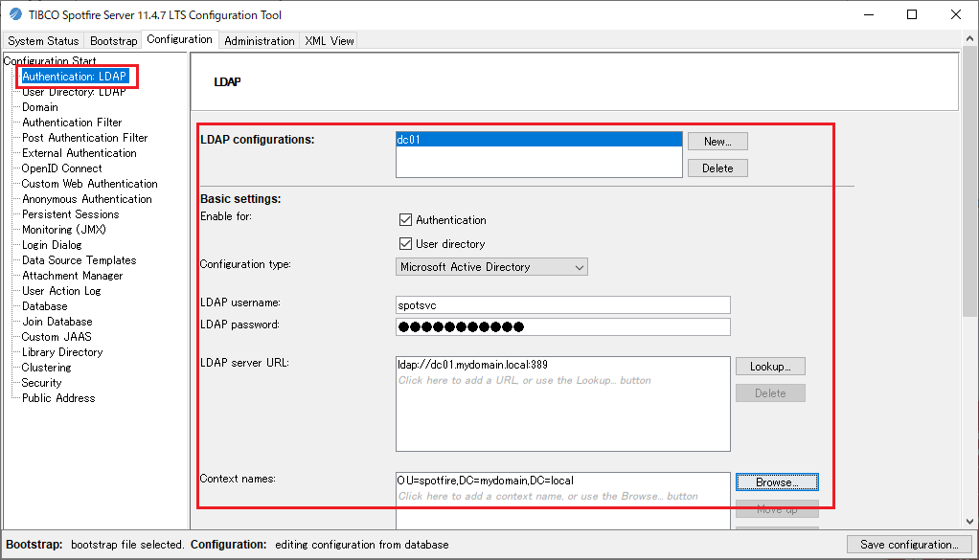Viewport: 979px width, 560px height.
Task: Select Library Directory tree item
Action: pos(62,351)
